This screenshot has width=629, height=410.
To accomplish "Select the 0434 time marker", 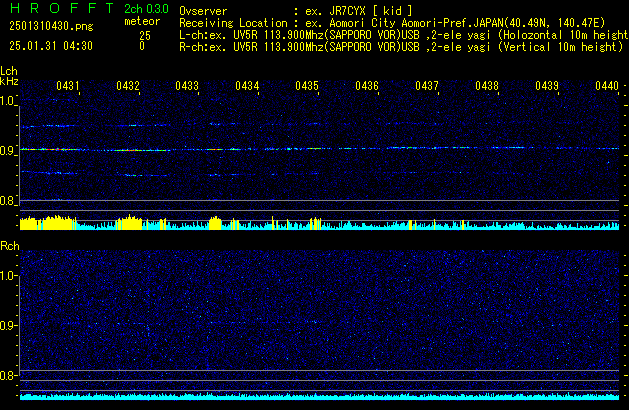I will (247, 86).
